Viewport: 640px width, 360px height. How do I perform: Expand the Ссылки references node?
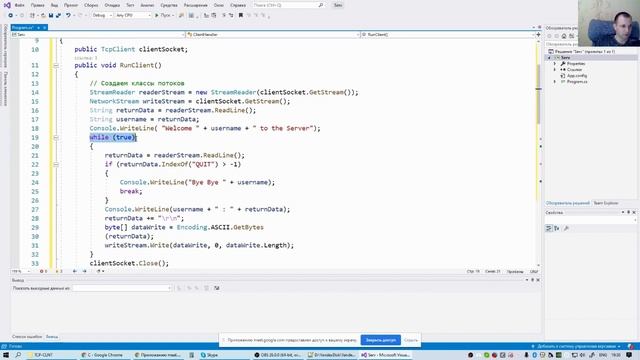pyautogui.click(x=555, y=70)
